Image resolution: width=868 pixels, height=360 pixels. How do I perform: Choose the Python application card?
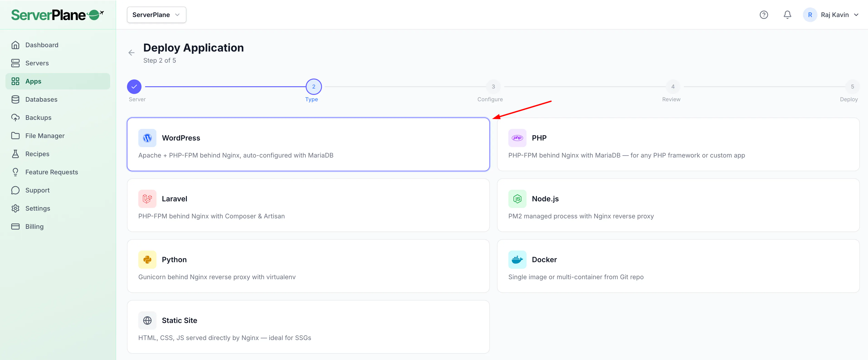click(x=308, y=266)
